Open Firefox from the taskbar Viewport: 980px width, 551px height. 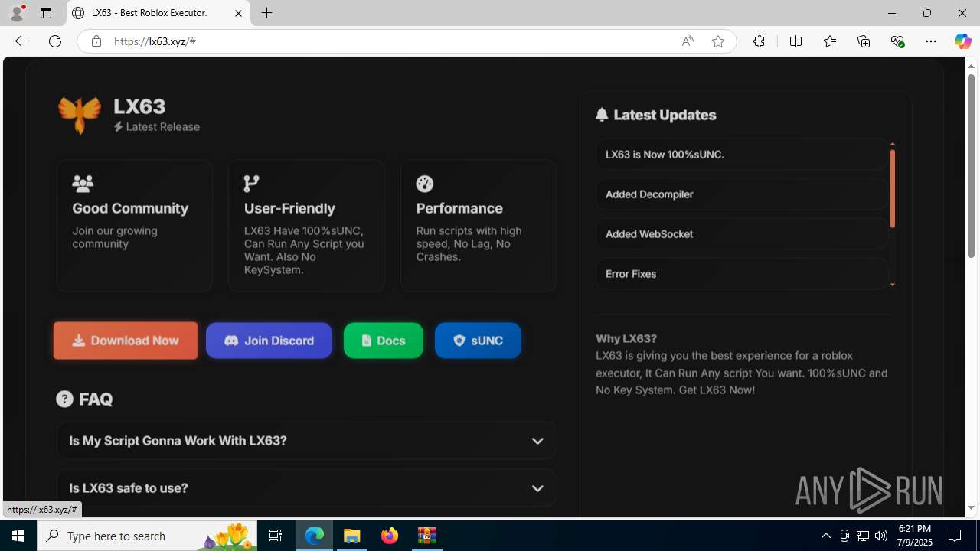[390, 536]
